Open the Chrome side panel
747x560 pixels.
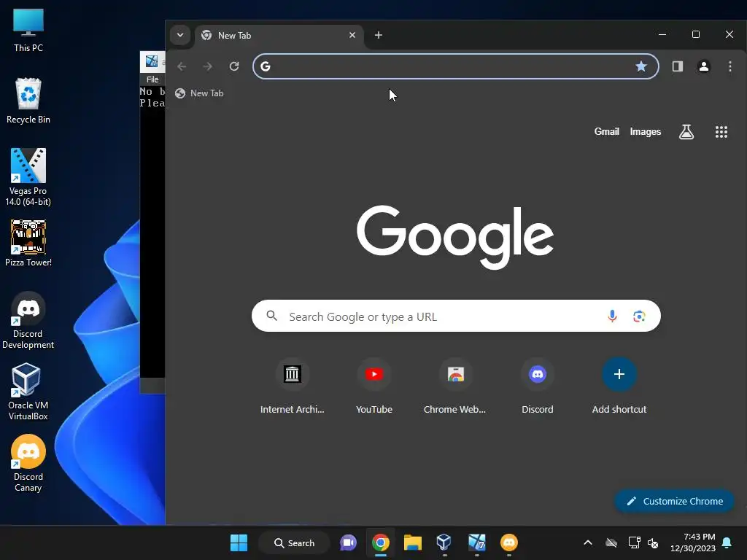pyautogui.click(x=678, y=66)
